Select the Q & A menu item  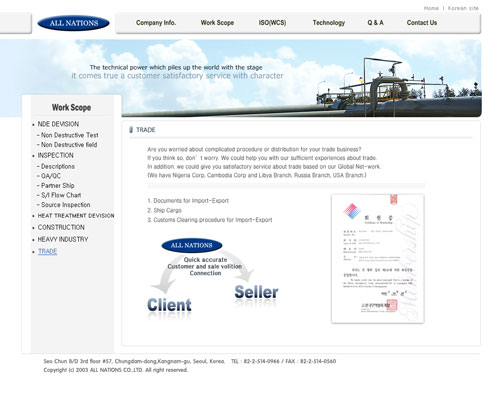click(375, 23)
